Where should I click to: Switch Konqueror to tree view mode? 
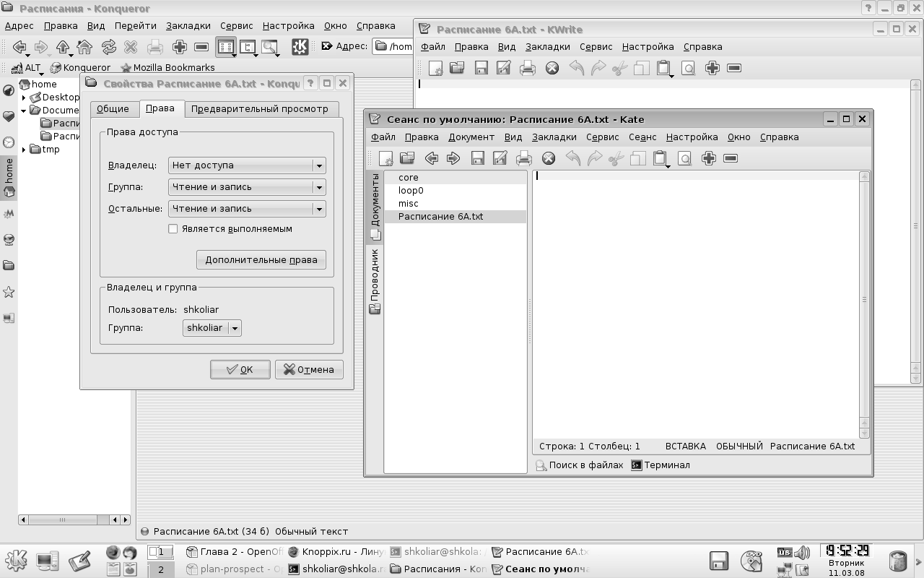click(x=248, y=48)
